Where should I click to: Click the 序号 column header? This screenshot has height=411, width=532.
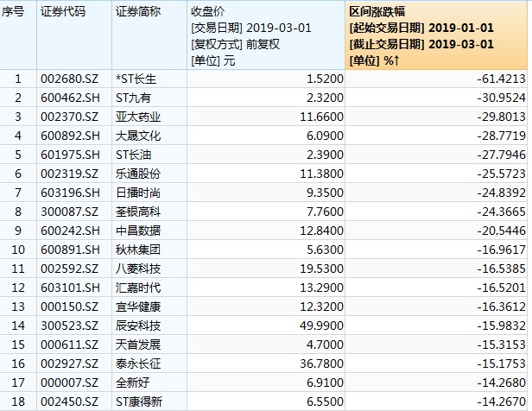(18, 35)
